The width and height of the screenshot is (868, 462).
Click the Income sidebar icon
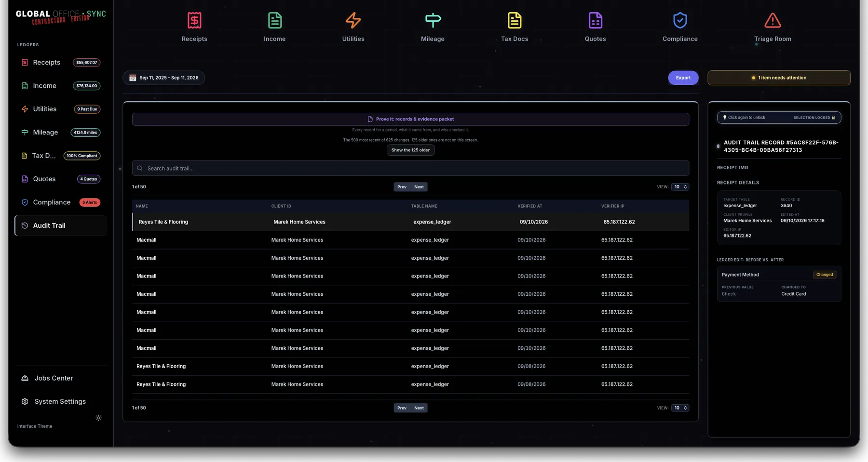(x=25, y=86)
